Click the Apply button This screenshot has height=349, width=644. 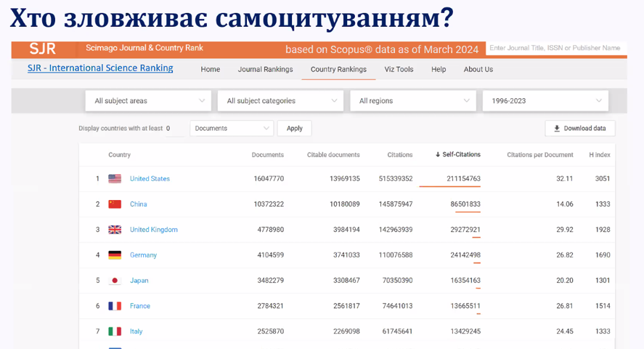click(x=295, y=128)
